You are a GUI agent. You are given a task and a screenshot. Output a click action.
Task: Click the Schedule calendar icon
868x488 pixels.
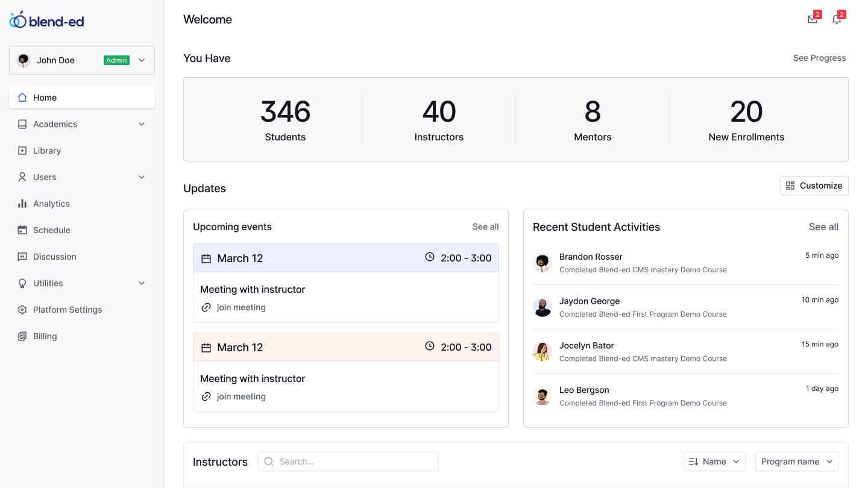coord(22,230)
